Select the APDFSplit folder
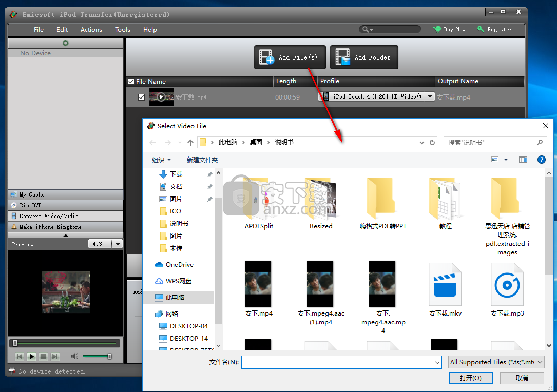 (259, 204)
